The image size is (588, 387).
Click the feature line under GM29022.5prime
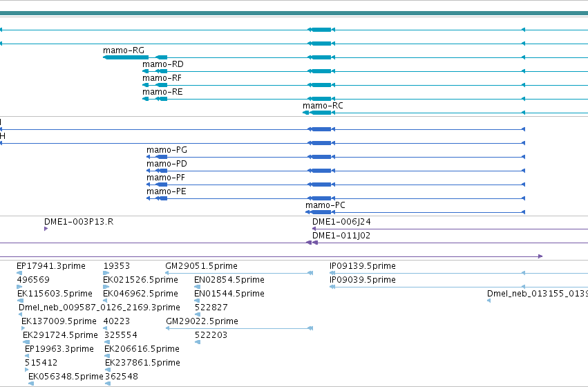pyautogui.click(x=239, y=328)
